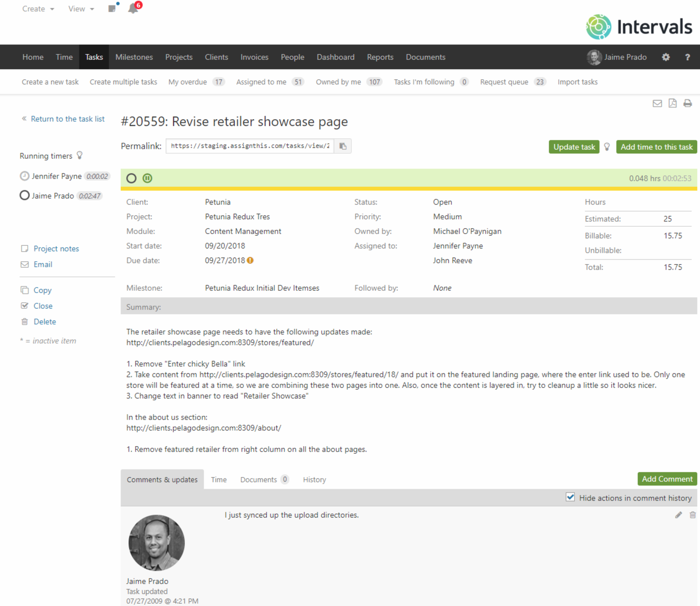Click the Permalink URL field

(x=250, y=146)
